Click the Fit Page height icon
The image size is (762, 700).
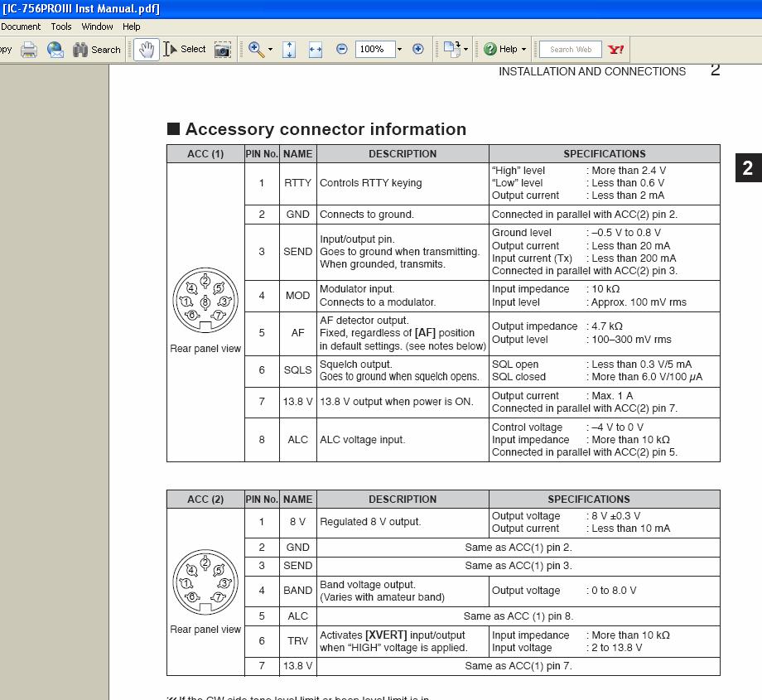(x=289, y=50)
